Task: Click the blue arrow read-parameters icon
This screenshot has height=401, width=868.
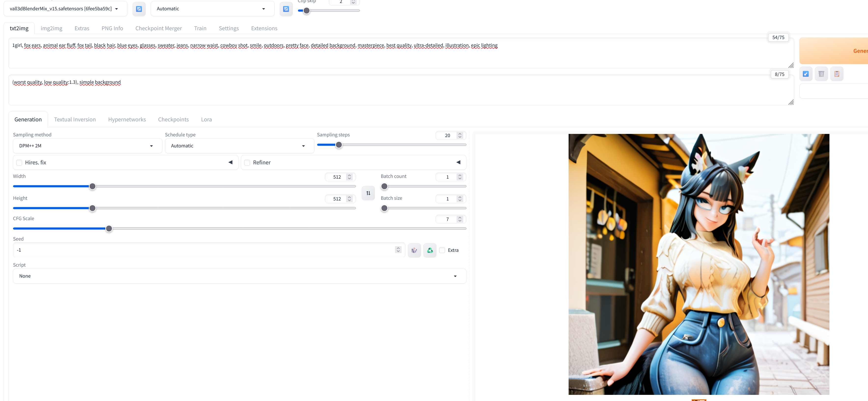Action: coord(806,74)
